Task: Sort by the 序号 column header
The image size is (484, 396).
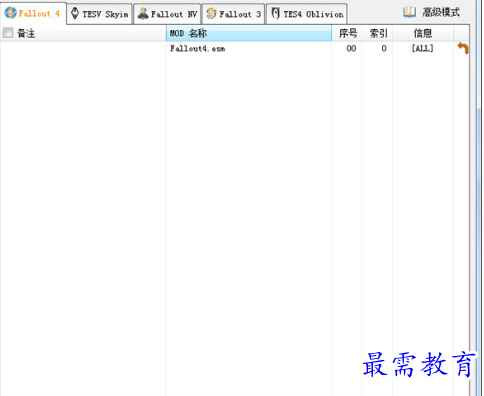Action: [347, 33]
